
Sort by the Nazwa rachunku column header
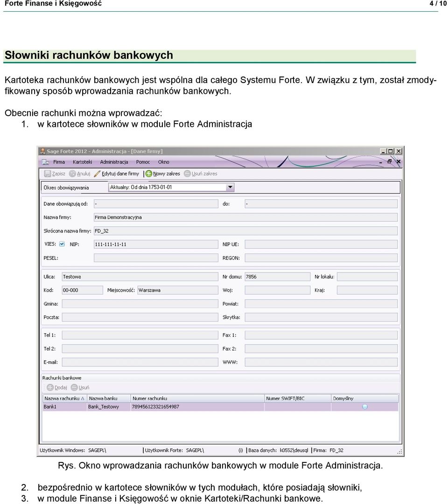click(64, 398)
